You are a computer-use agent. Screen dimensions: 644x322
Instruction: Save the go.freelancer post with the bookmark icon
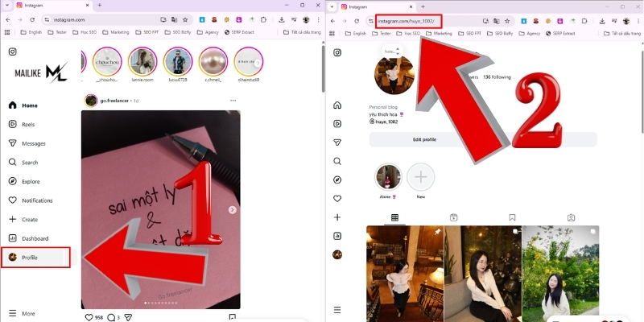233,317
